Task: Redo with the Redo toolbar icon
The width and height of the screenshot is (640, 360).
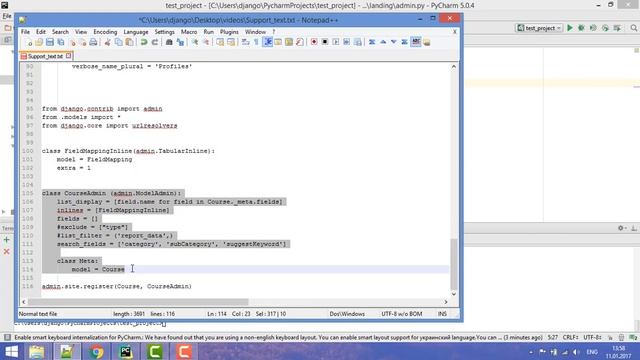Action: pos(155,42)
